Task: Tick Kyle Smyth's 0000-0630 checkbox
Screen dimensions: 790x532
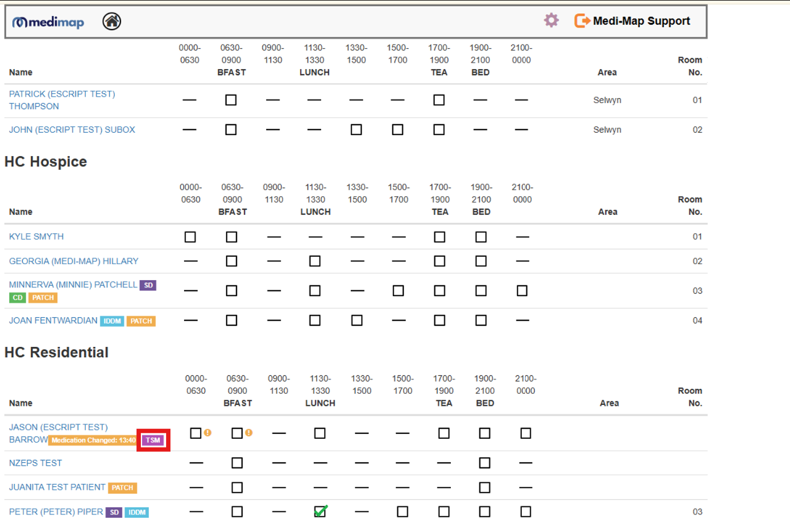Action: pyautogui.click(x=190, y=237)
